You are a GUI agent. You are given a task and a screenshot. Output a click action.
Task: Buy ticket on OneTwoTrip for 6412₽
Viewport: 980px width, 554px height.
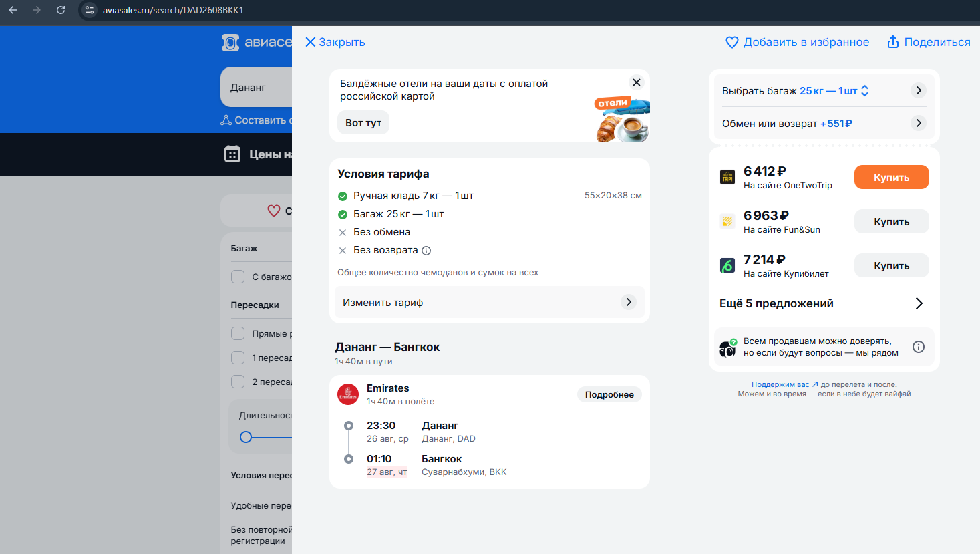[x=891, y=177]
